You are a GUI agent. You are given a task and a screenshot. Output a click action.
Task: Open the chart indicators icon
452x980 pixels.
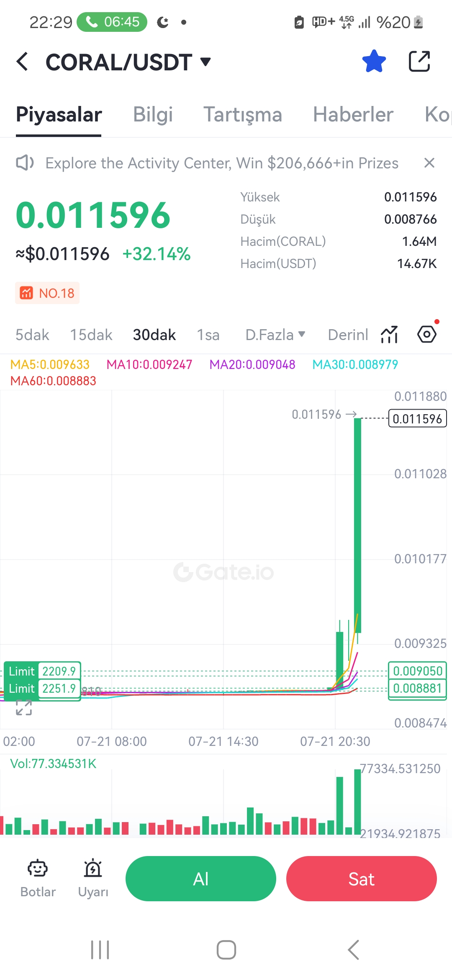pos(389,334)
